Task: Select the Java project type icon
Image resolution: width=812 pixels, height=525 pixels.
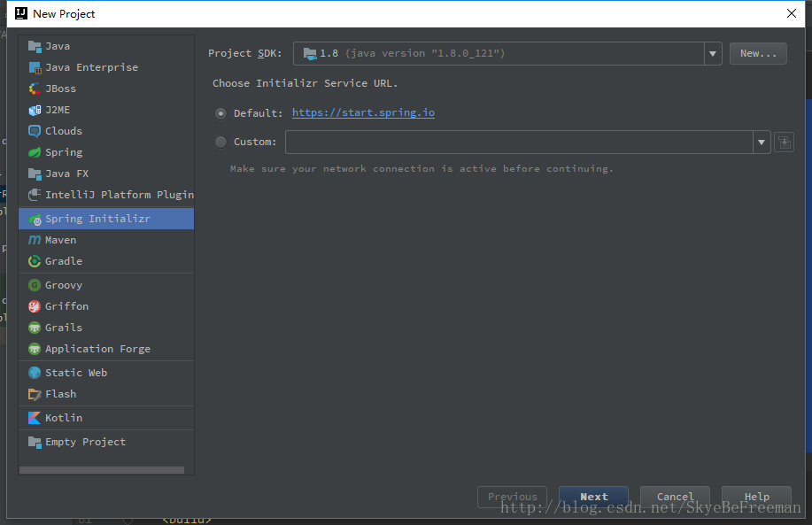Action: coord(35,46)
